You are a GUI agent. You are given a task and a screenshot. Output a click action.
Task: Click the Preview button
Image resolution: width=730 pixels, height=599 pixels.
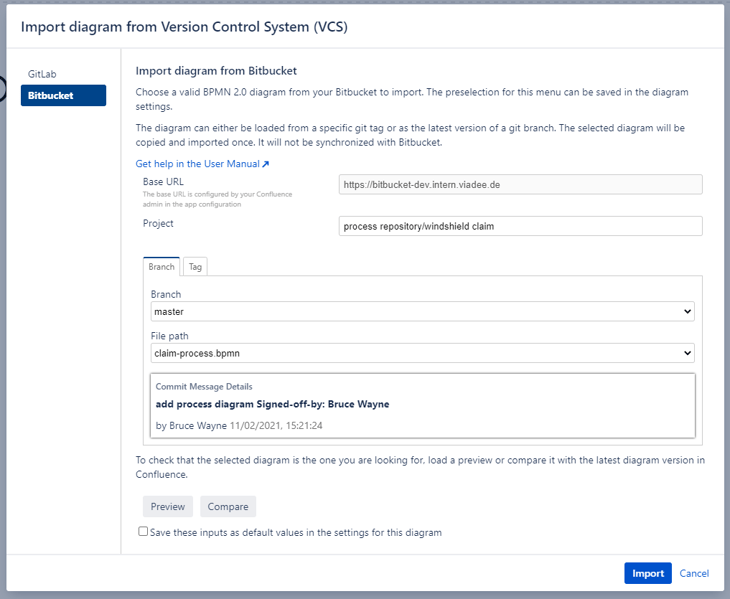pos(168,506)
